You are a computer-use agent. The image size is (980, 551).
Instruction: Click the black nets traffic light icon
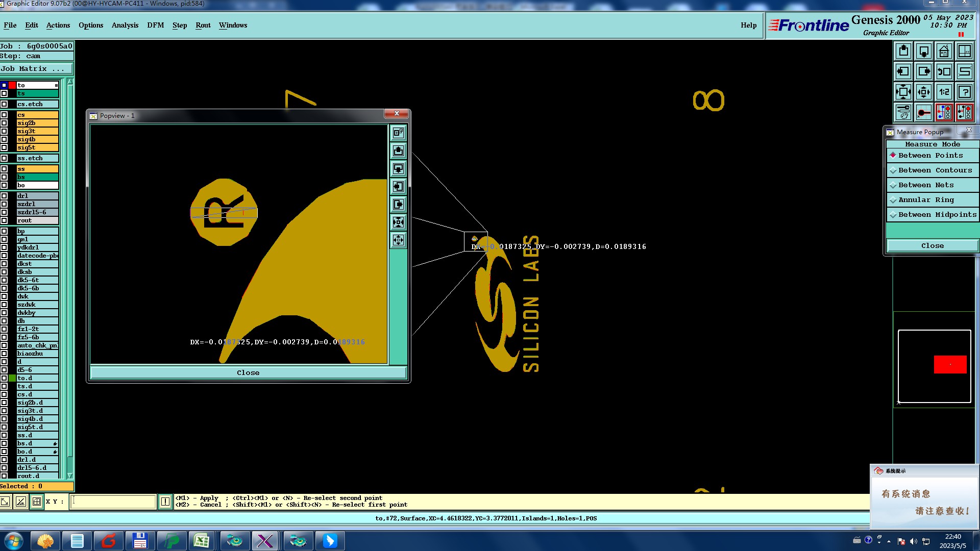965,112
